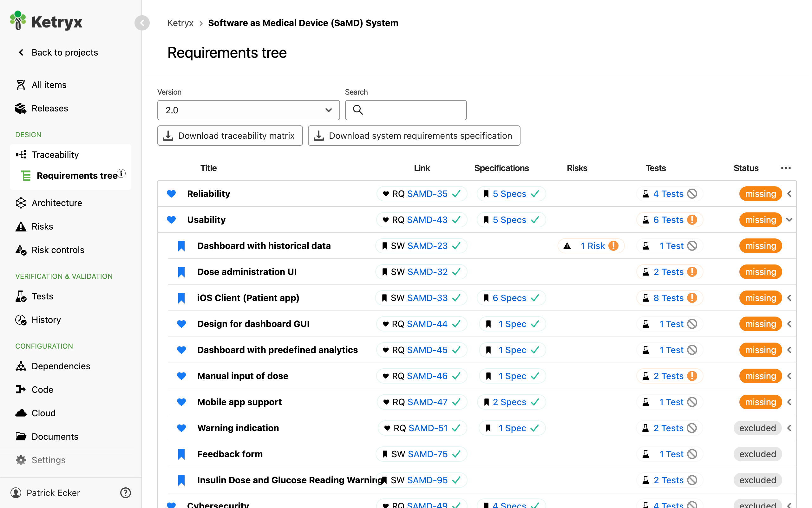The image size is (812, 508).
Task: Click Patrick Ecker user name
Action: [53, 492]
